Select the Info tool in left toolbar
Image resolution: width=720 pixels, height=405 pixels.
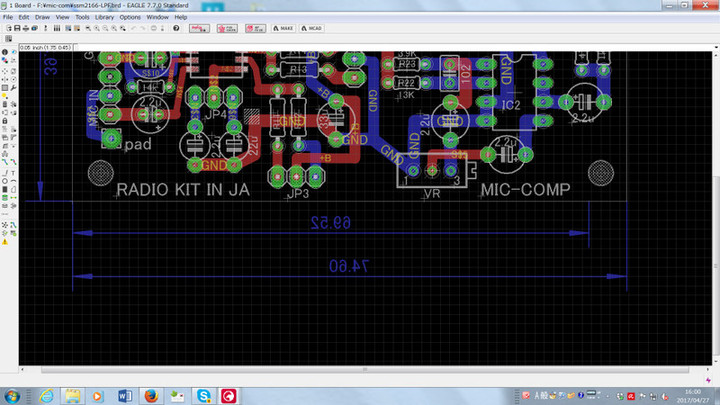pyautogui.click(x=5, y=51)
